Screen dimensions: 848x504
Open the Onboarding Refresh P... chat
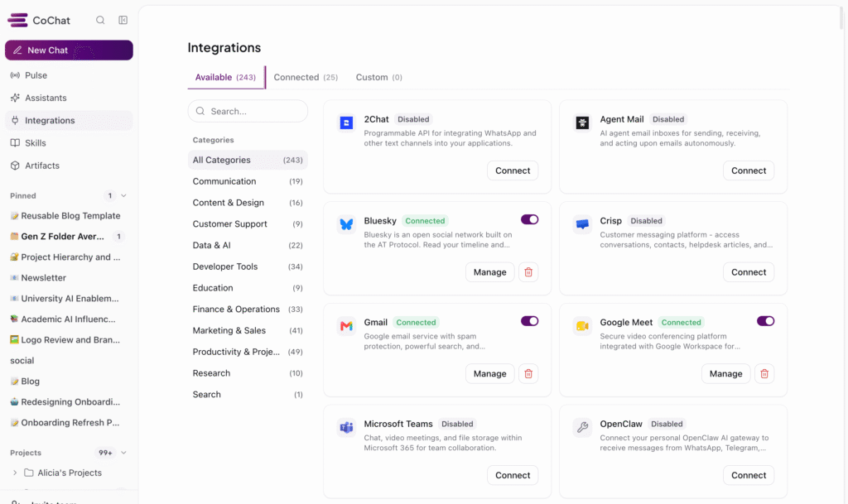(x=69, y=422)
